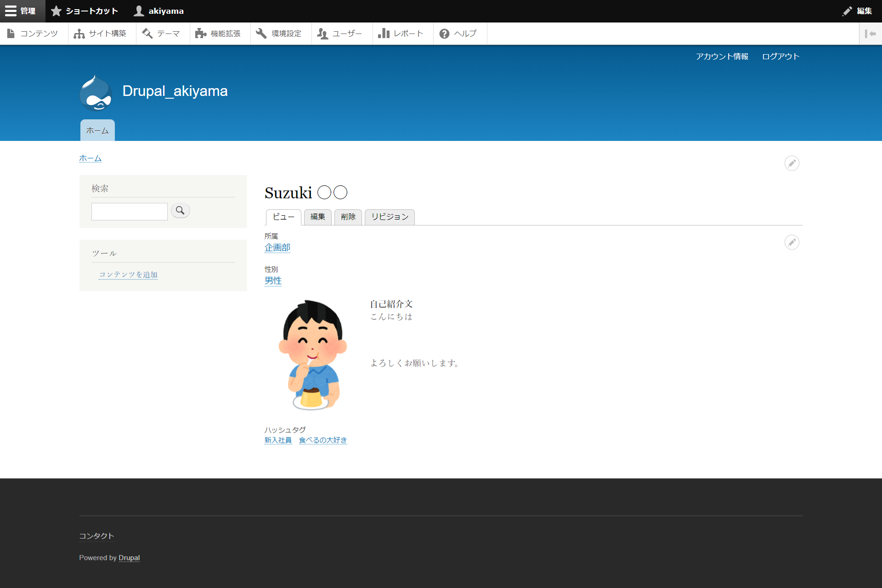
Task: Open the レポート chart menu
Action: tap(401, 34)
